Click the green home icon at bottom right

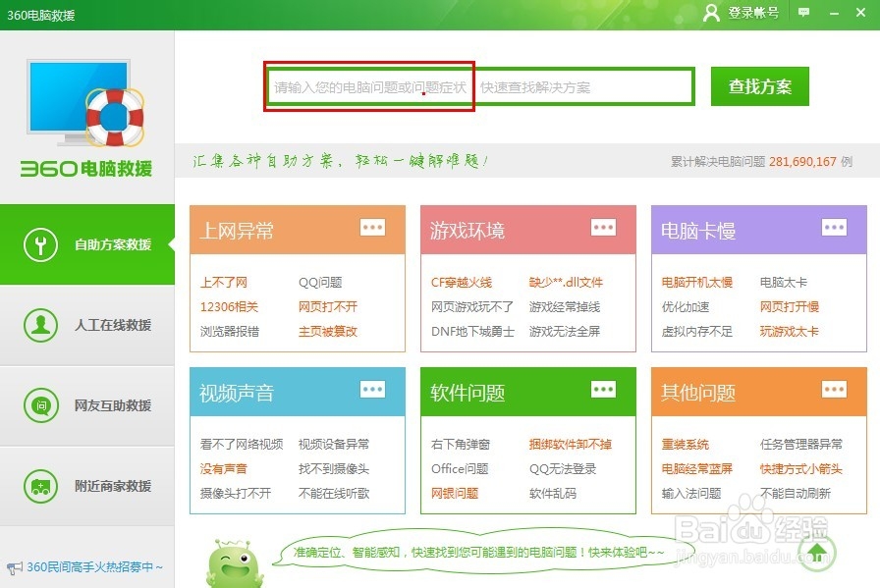point(816,555)
